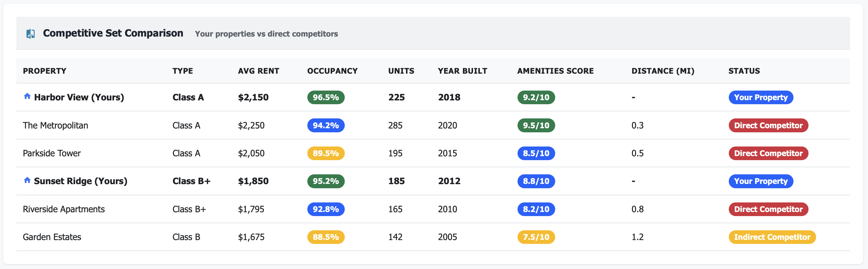Click the Competitive Set Comparison title
Viewport: 868px width, 269px height.
113,33
